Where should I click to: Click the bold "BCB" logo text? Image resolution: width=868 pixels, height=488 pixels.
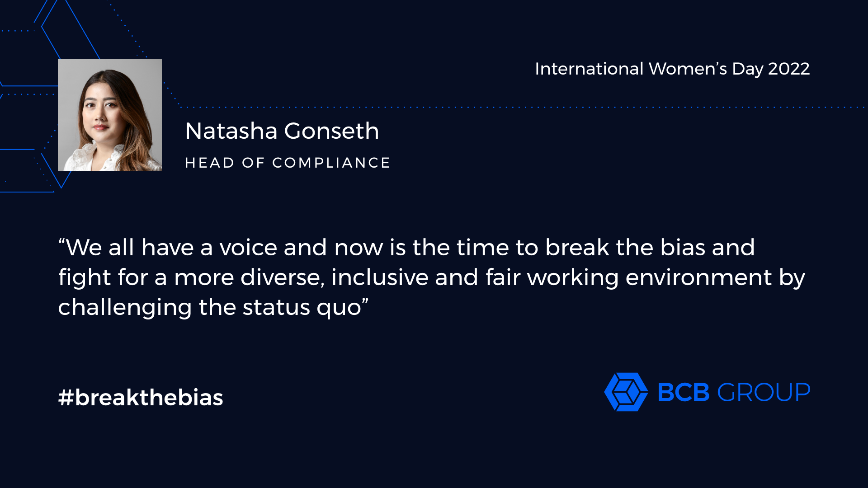pos(684,392)
